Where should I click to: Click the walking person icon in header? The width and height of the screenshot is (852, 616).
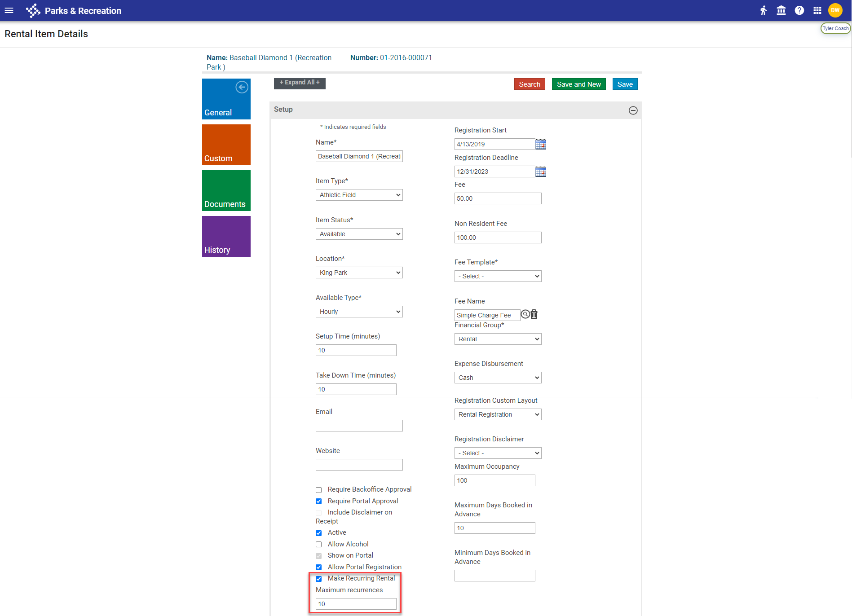[764, 10]
